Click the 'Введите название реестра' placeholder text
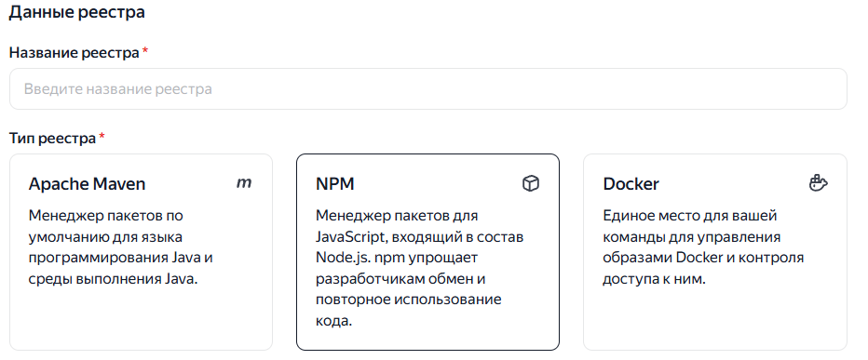This screenshot has width=868, height=360. click(118, 89)
